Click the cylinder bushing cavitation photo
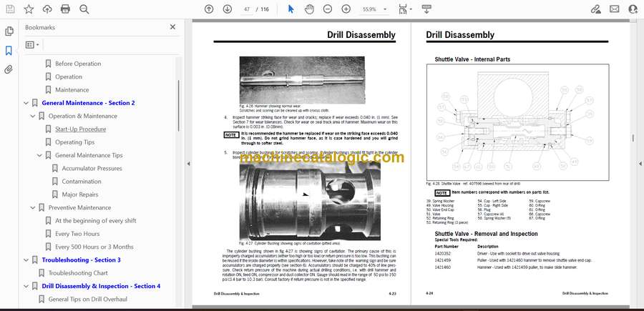Screen dimensions: 644x311 [x=310, y=201]
